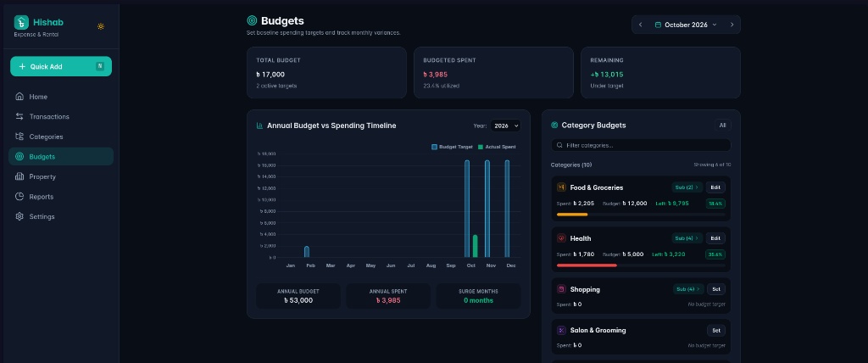The width and height of the screenshot is (868, 363).
Task: Click the 18.4% badge on Food & Groceries
Action: 715,204
